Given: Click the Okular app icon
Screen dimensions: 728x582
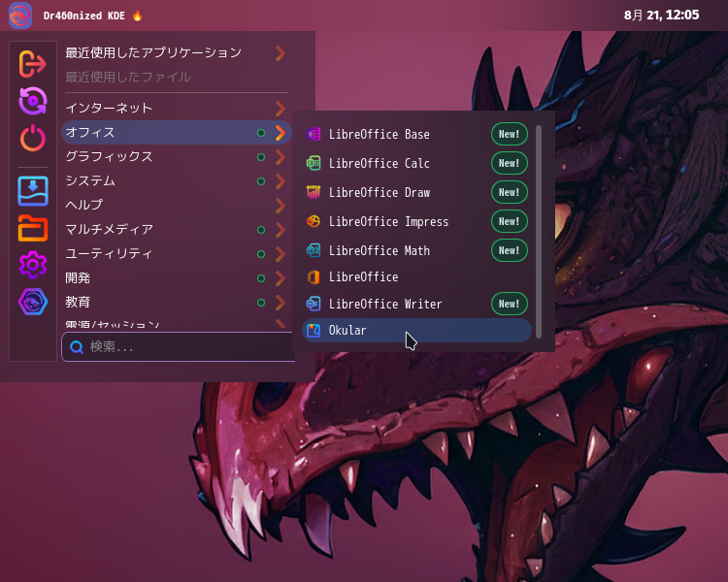Looking at the screenshot, I should tap(314, 331).
